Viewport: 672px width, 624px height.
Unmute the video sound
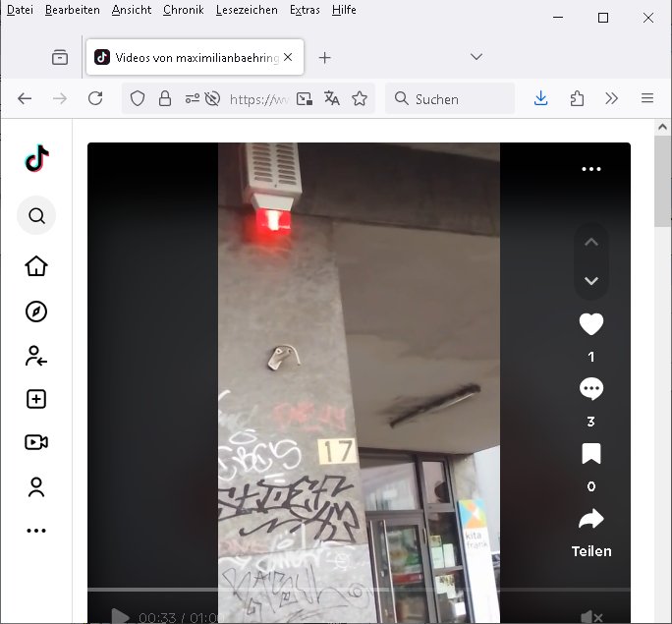coord(591,616)
